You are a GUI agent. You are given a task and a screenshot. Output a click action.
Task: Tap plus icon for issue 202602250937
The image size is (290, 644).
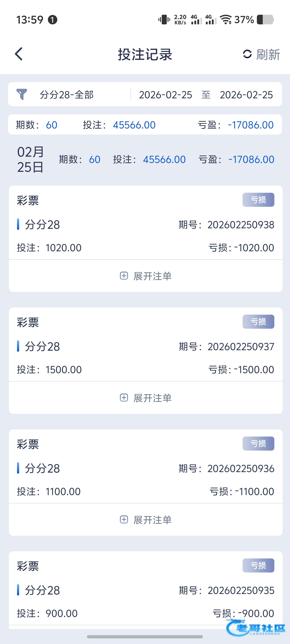[124, 397]
